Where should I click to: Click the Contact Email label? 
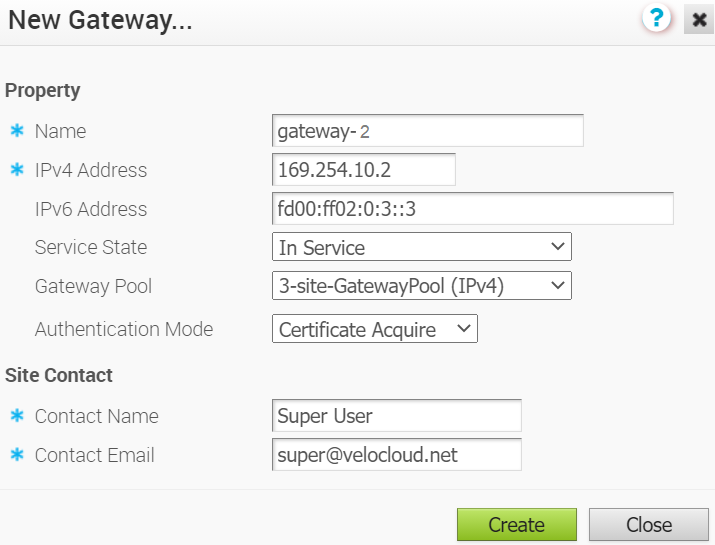tap(94, 455)
